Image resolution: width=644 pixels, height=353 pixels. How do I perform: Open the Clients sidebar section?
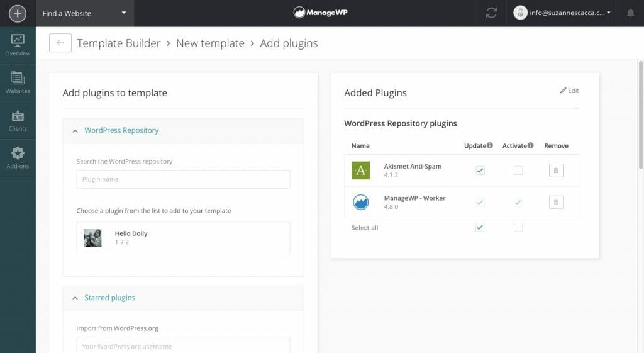tap(18, 121)
